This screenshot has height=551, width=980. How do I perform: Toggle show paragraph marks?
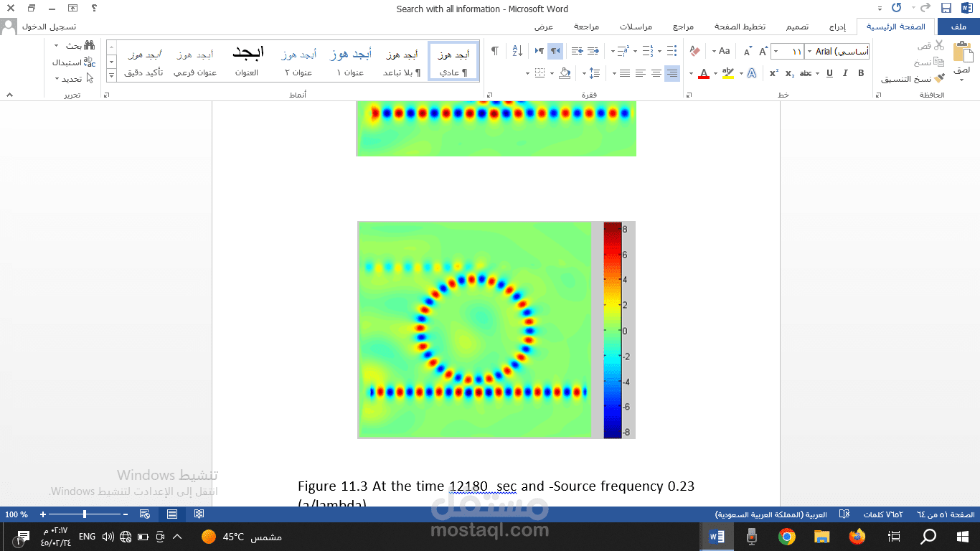[x=494, y=51]
